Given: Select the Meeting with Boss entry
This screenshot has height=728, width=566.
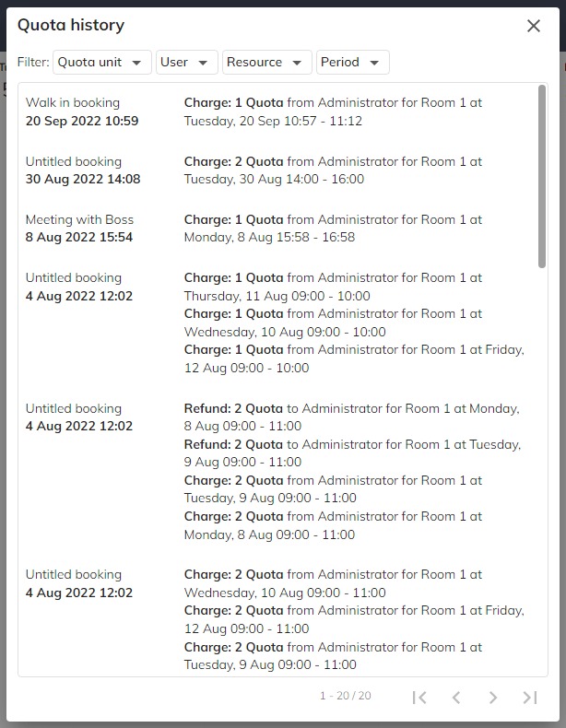Looking at the screenshot, I should coord(79,219).
